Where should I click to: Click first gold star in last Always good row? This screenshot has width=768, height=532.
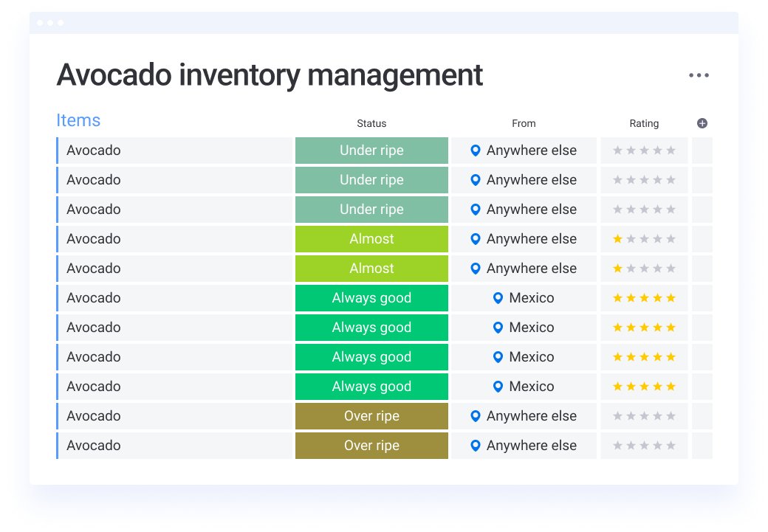617,386
